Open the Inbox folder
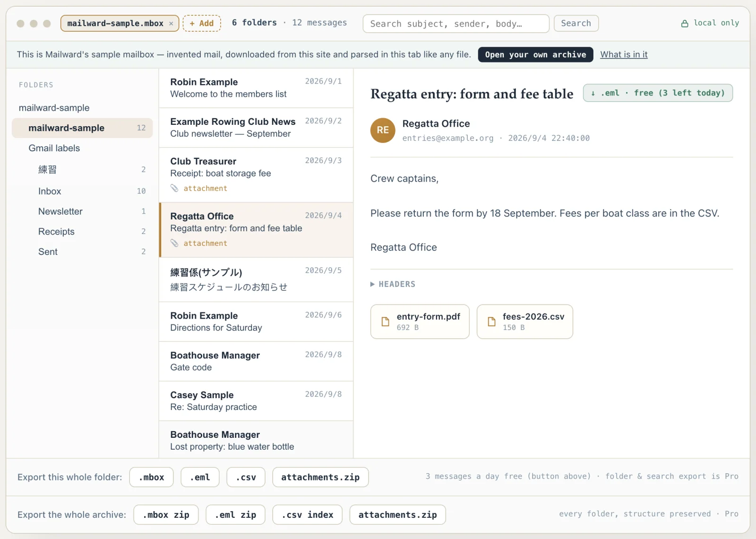The height and width of the screenshot is (539, 756). (82, 191)
